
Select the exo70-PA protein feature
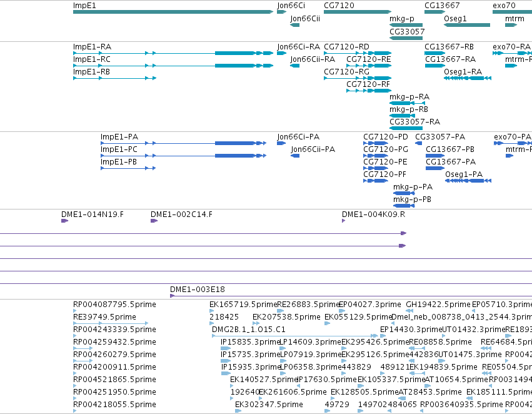[513, 143]
